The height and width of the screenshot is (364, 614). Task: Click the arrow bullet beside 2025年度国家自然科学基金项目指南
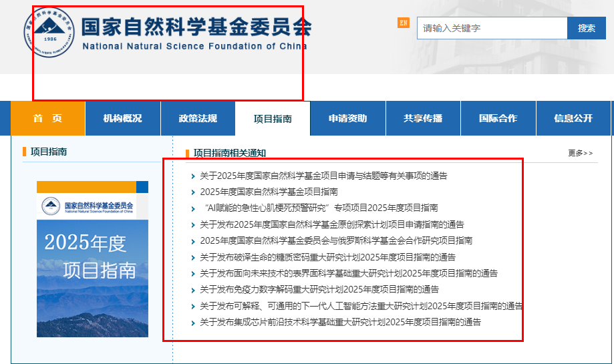(193, 192)
